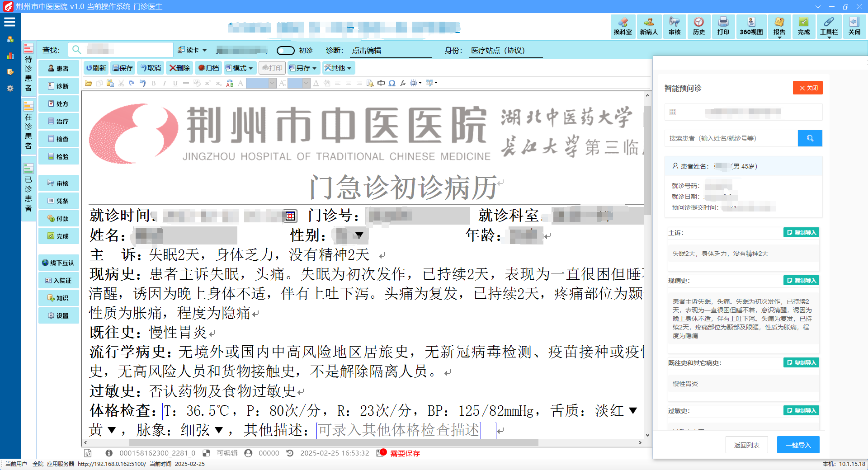The width and height of the screenshot is (868, 470).
Task: Click the open folder icon in editor toolbar
Action: coord(89,83)
